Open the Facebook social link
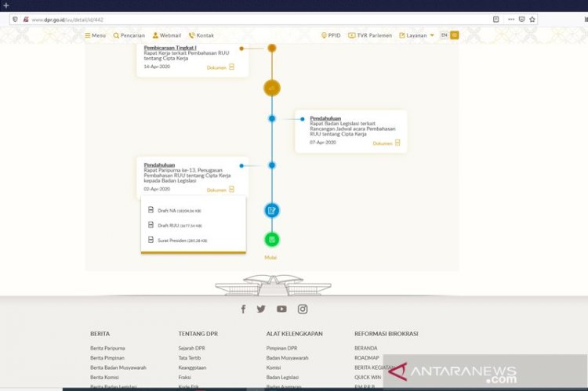The width and height of the screenshot is (588, 391). [x=243, y=309]
